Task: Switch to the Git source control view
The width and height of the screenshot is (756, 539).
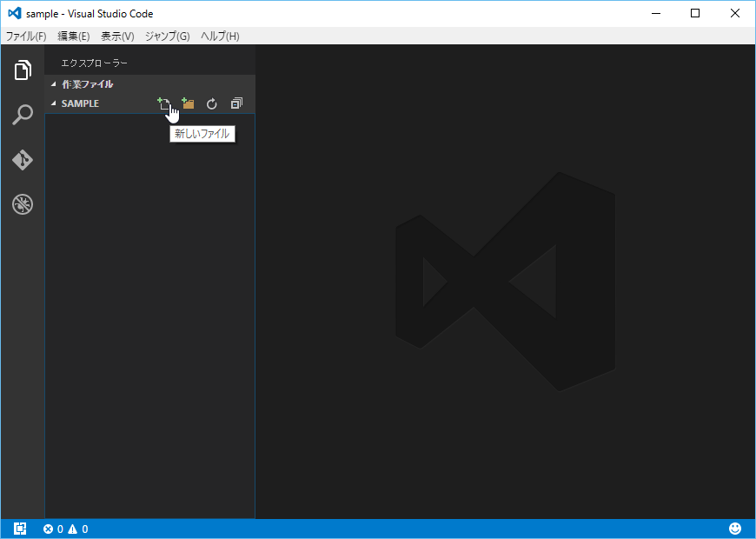Action: pos(23,161)
